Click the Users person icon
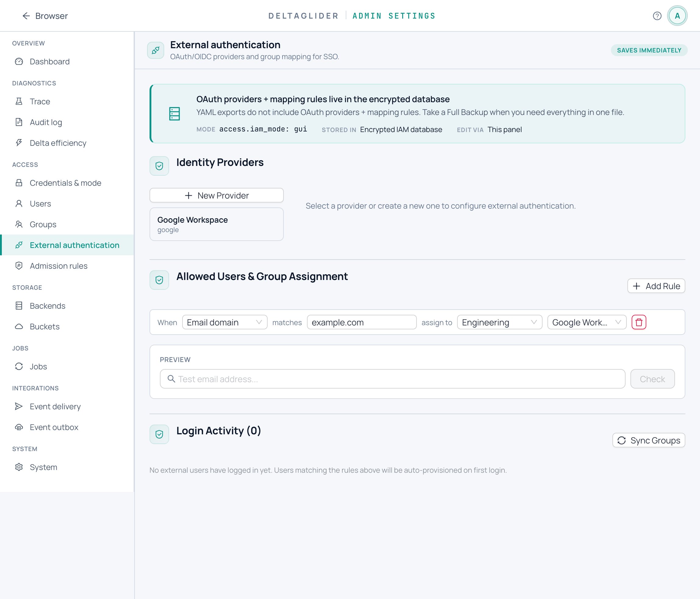Viewport: 700px width, 599px height. click(x=19, y=204)
